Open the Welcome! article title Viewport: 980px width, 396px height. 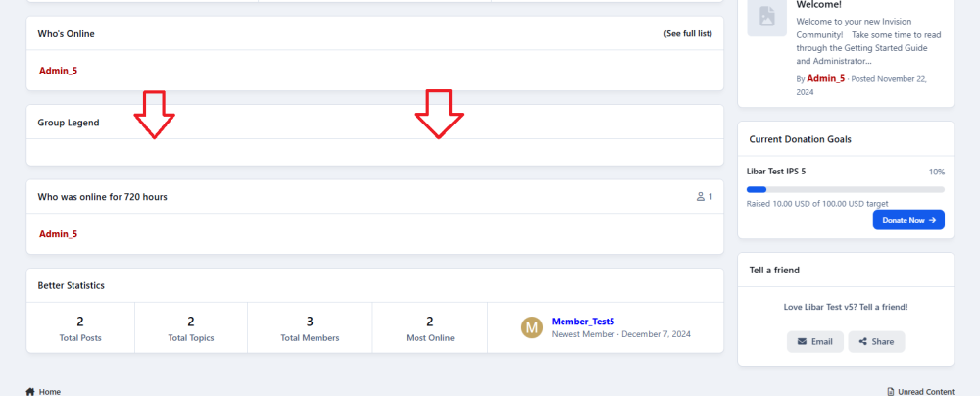click(x=821, y=5)
